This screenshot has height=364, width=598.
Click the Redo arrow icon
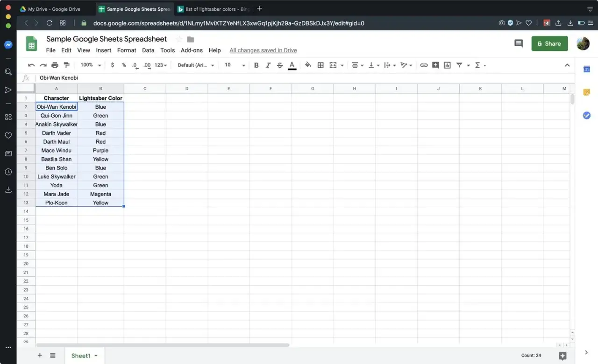click(43, 65)
